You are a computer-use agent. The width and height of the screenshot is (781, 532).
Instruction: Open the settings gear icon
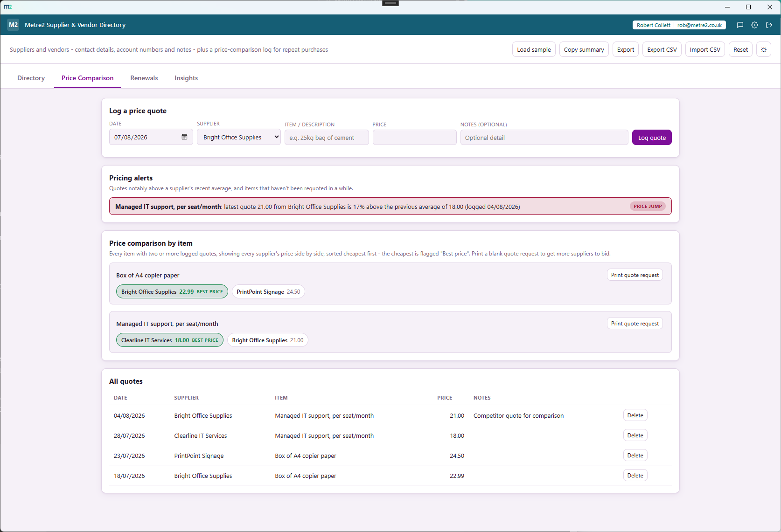[754, 25]
